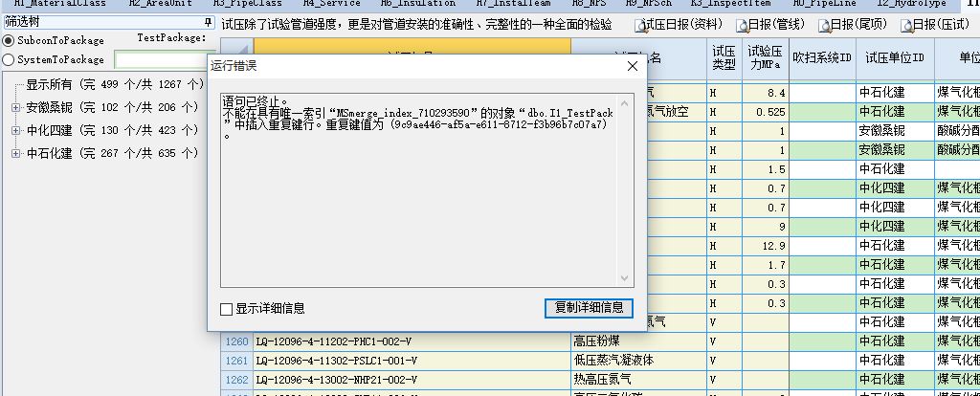Open the 日报(管线) report

(x=769, y=25)
